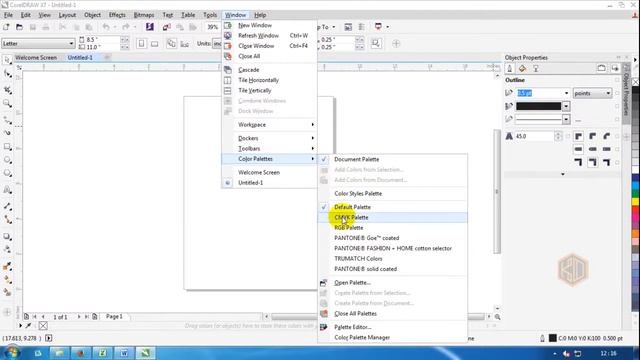Screen dimensions: 640x360
Task: Click the Page 1 tab
Action: click(x=114, y=316)
